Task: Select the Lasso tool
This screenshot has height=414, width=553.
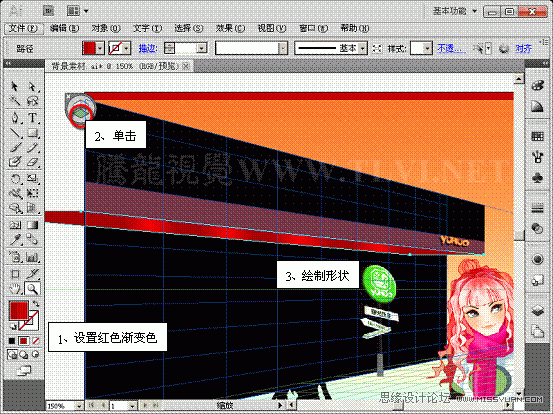Action: coord(32,101)
